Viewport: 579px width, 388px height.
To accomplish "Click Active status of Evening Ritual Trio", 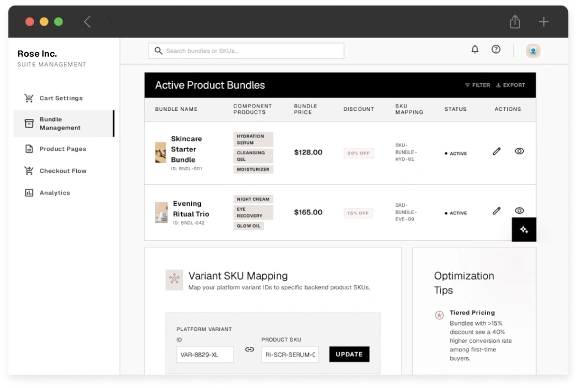I will [456, 213].
